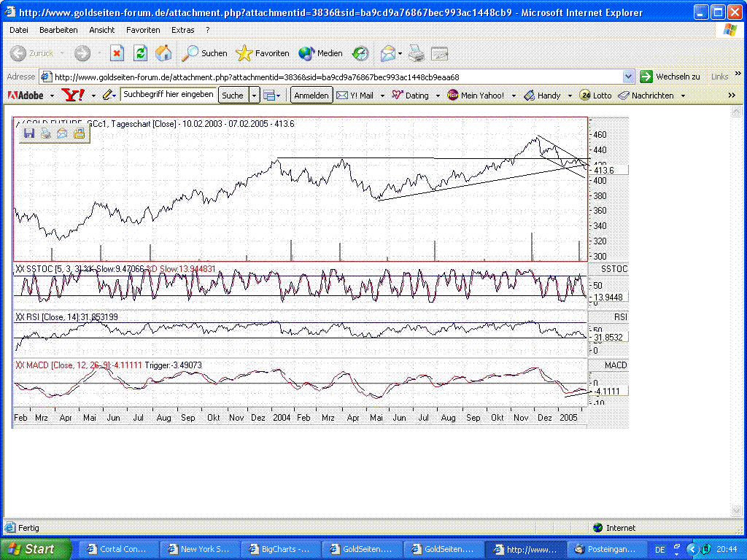Click the Yahoo Y! logo icon
This screenshot has width=747, height=560.
tap(73, 96)
